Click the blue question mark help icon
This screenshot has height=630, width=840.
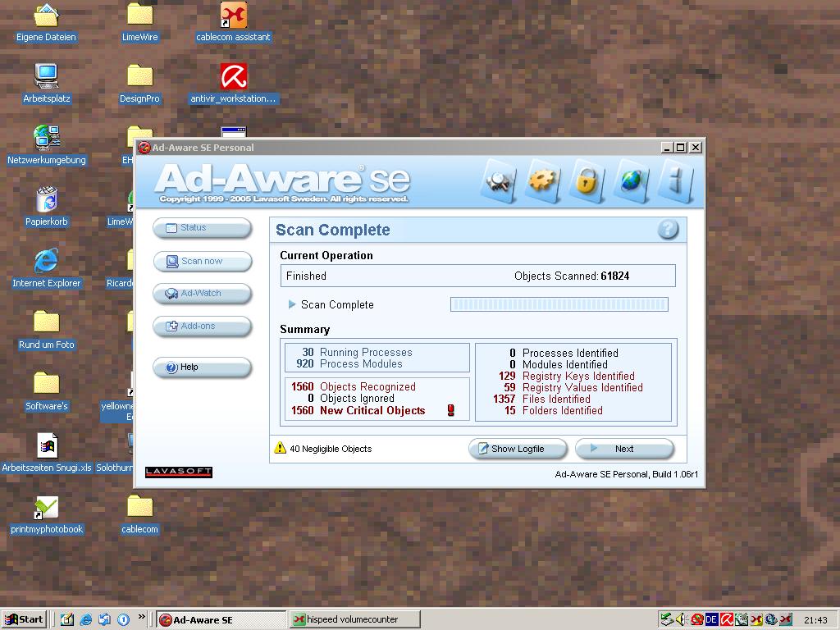[x=668, y=230]
